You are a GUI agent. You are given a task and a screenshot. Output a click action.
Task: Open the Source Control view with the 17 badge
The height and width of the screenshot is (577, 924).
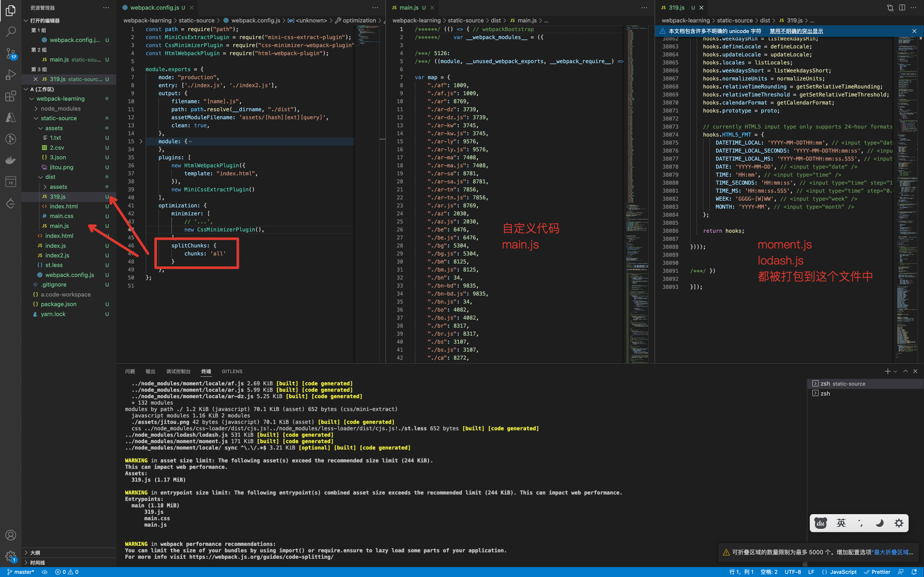click(11, 53)
